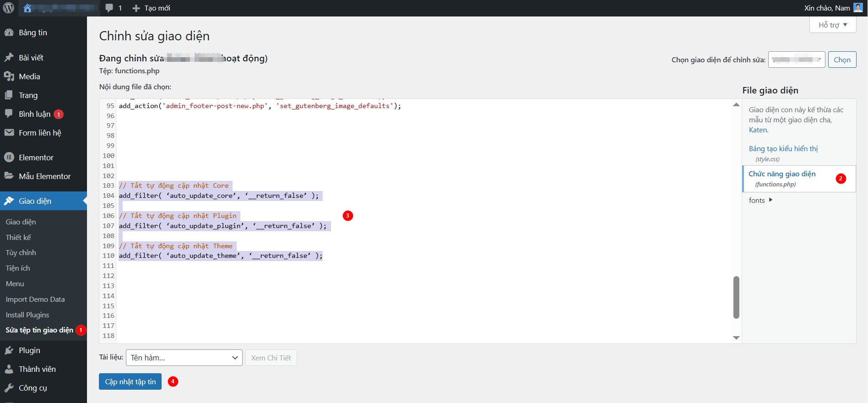Open user avatar next to Xin chào, Nam
The width and height of the screenshot is (868, 403).
coord(858,8)
